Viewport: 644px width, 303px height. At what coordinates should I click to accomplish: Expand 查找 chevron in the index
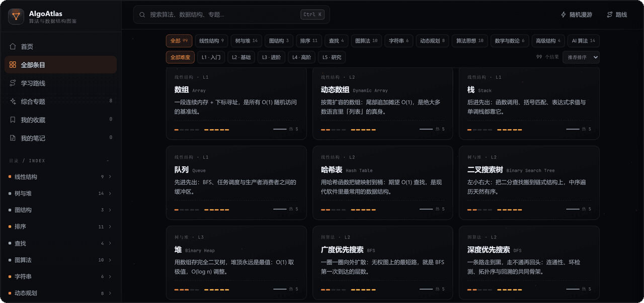(x=110, y=243)
